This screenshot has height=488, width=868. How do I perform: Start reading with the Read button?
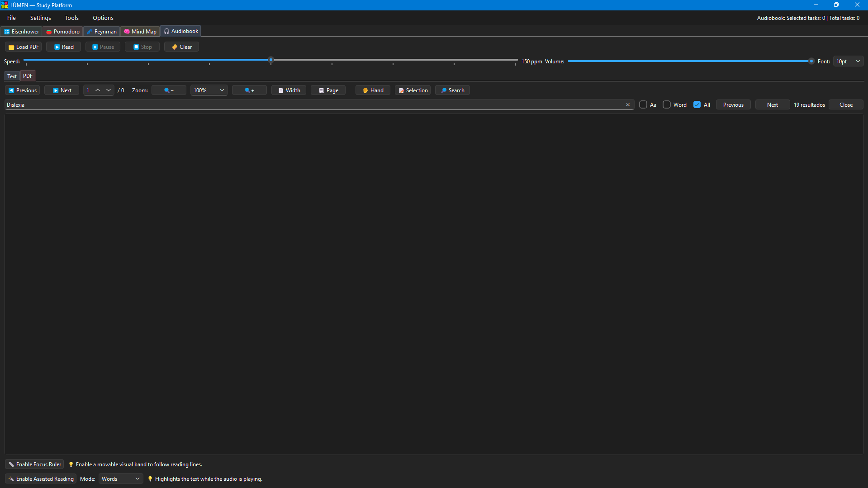point(63,47)
